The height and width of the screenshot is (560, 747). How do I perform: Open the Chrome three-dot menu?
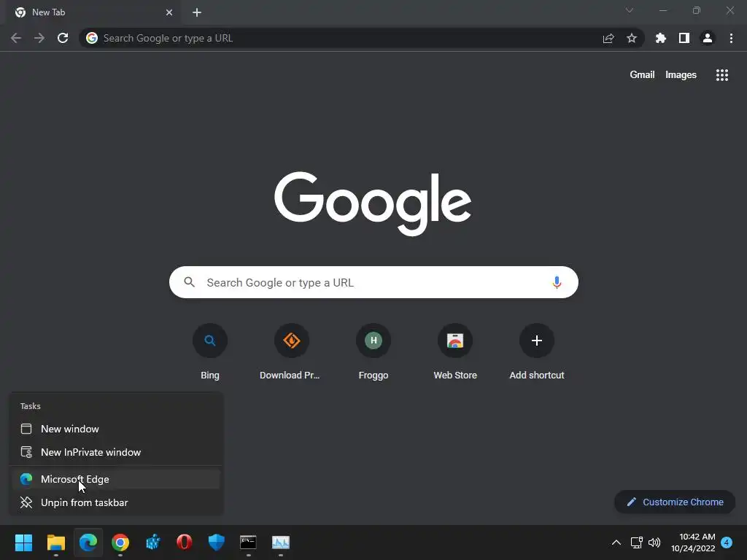(x=731, y=38)
